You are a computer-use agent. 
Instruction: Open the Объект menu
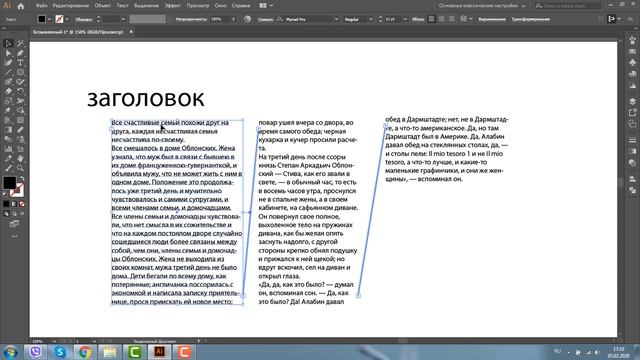[x=102, y=6]
